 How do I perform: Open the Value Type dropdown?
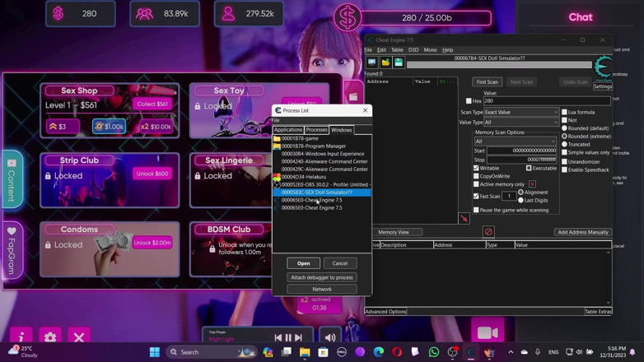(521, 123)
